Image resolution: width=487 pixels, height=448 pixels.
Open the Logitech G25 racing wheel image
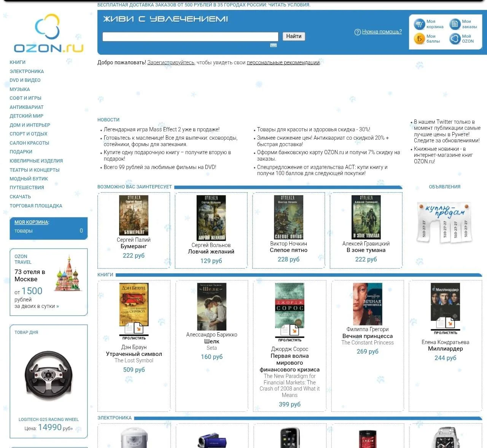pyautogui.click(x=48, y=375)
